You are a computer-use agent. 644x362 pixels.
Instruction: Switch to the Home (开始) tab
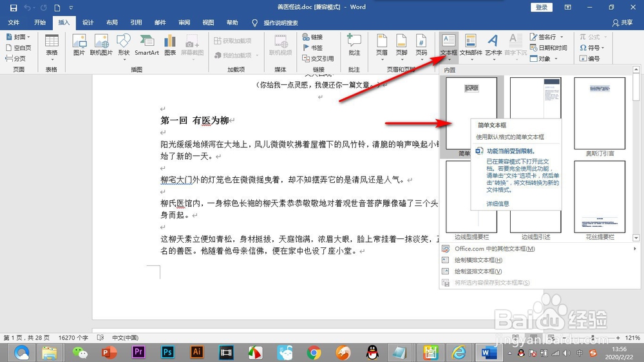(x=40, y=23)
